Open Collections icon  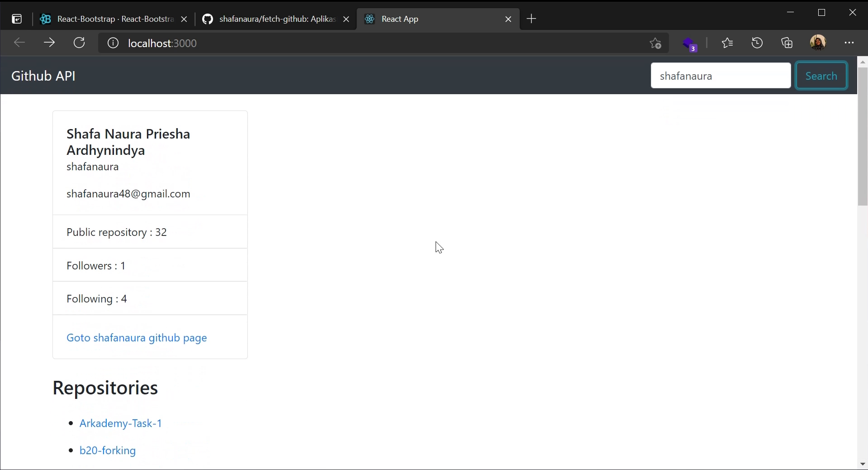[787, 43]
